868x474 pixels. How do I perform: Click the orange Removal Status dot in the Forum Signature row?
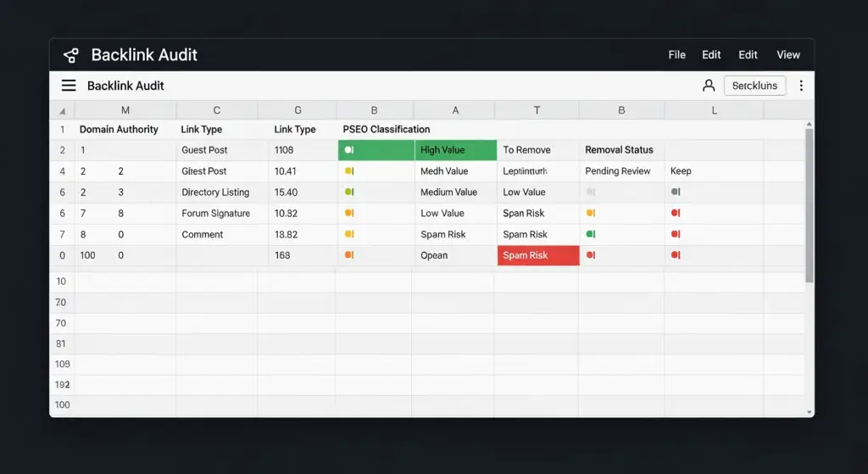pyautogui.click(x=591, y=214)
